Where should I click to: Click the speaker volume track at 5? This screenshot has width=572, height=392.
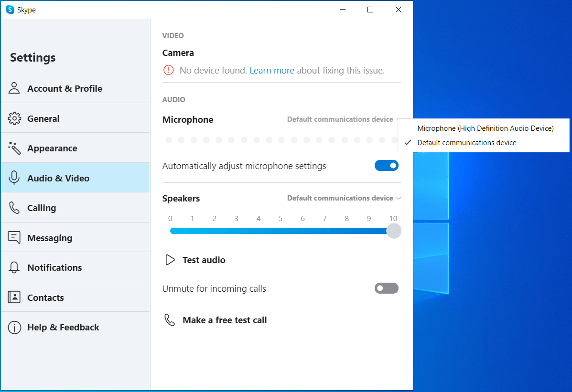click(281, 231)
